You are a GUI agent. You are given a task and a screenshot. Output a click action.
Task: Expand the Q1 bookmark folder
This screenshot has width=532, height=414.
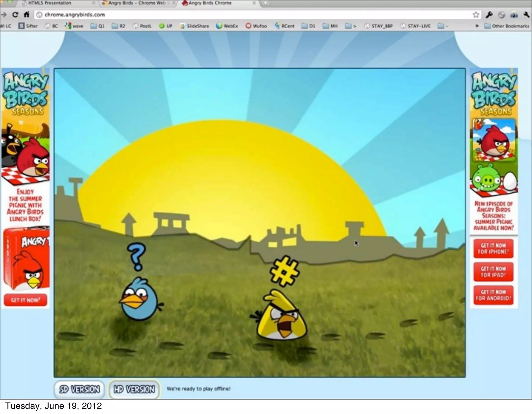tap(98, 26)
